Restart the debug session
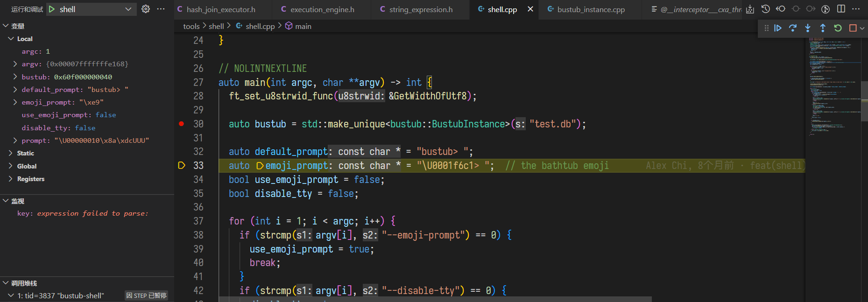Image resolution: width=868 pixels, height=302 pixels. (x=838, y=28)
